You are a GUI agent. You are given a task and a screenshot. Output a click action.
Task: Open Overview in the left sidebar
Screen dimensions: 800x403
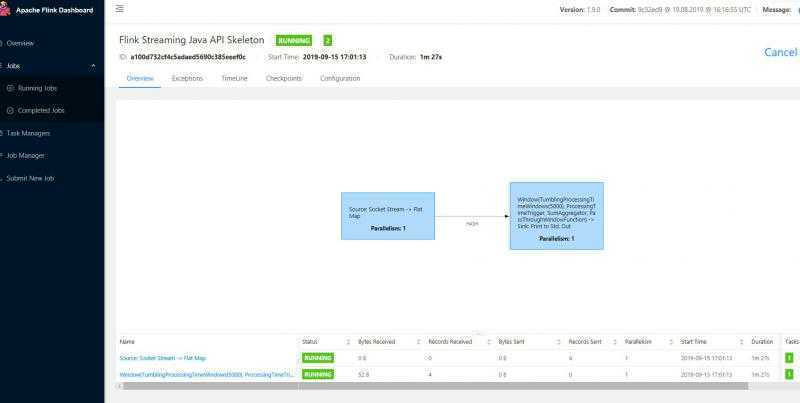click(x=20, y=43)
